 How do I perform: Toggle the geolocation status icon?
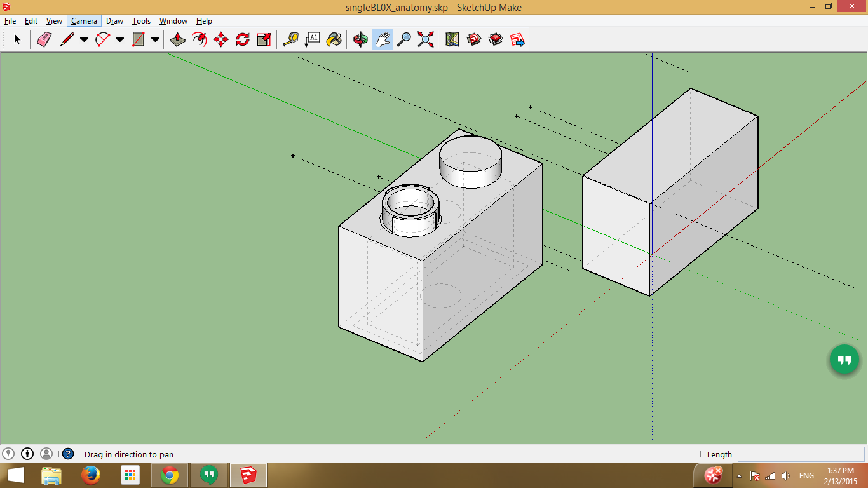9,454
